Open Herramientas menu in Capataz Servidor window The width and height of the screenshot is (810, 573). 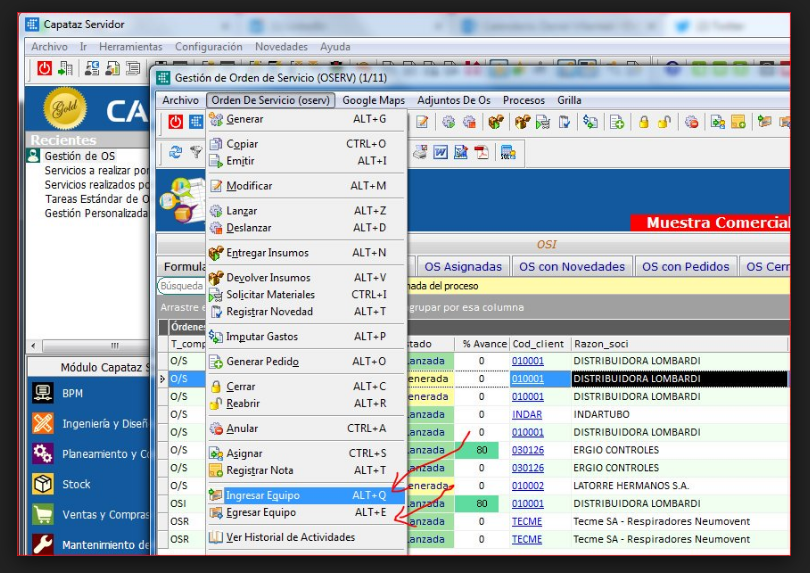[131, 47]
